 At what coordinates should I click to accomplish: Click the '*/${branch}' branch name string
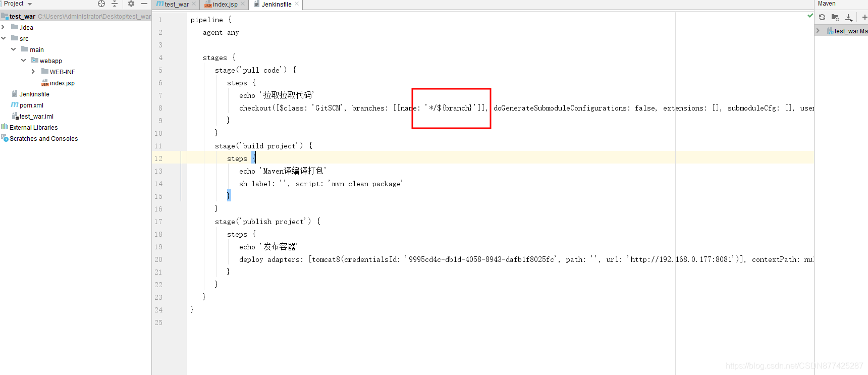point(450,108)
